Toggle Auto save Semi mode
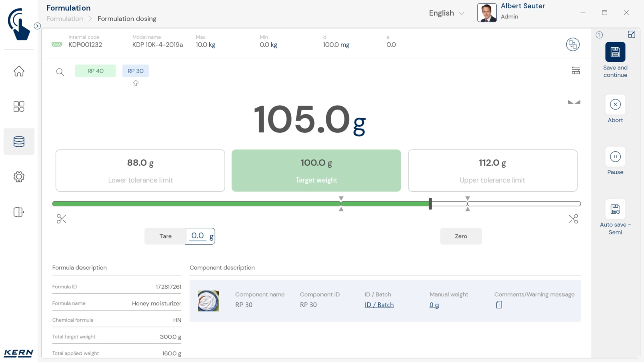The width and height of the screenshot is (644, 362). 615,209
